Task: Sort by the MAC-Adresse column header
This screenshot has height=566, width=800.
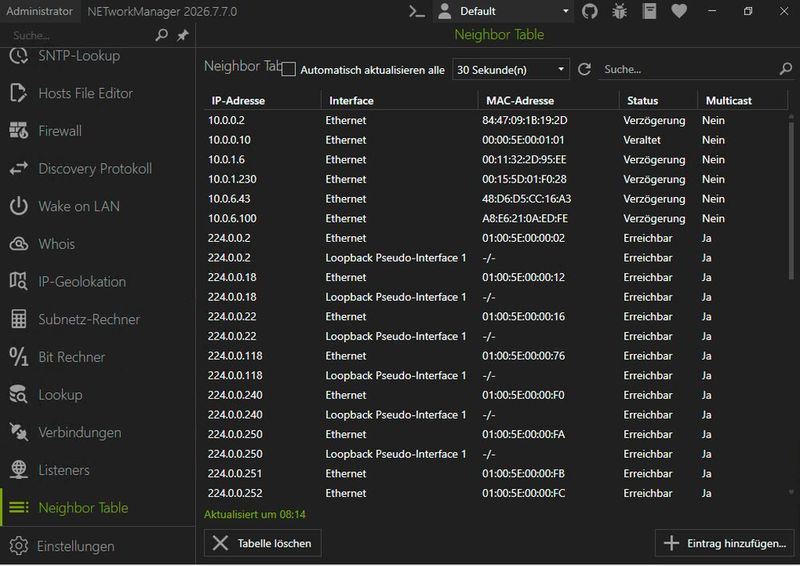Action: point(519,101)
